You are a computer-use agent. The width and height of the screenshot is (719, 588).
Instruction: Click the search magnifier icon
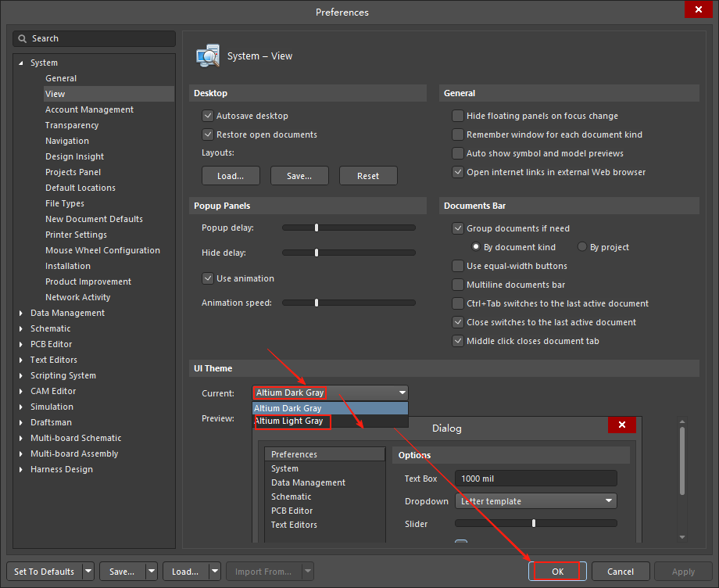click(22, 39)
